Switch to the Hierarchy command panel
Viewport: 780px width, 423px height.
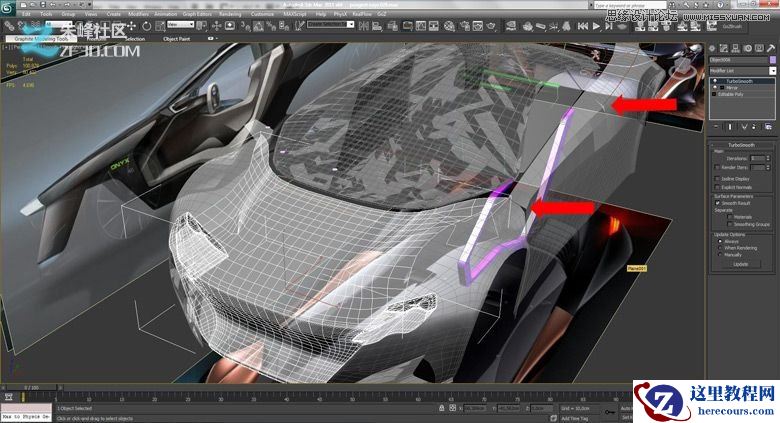(735, 48)
